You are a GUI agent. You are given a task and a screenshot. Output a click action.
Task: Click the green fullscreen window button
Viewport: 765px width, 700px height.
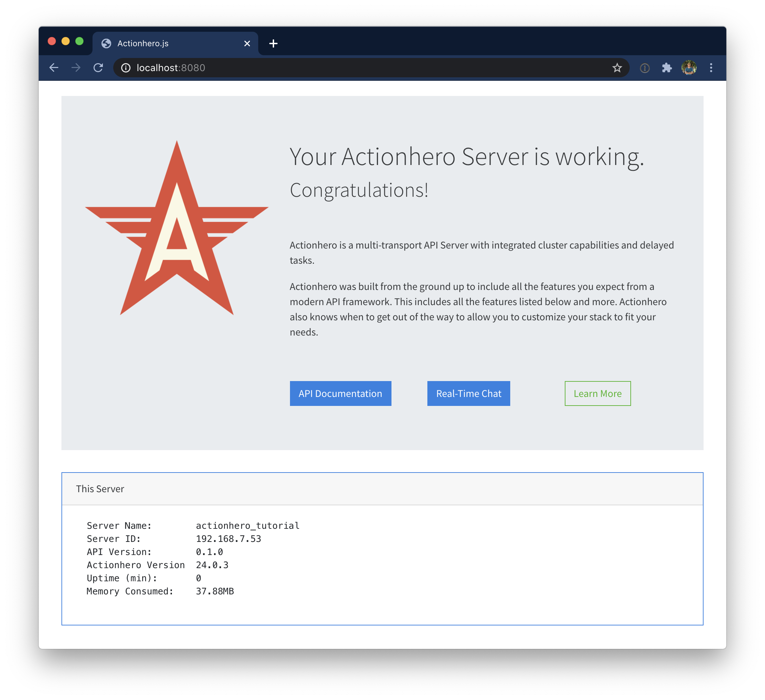tap(79, 41)
